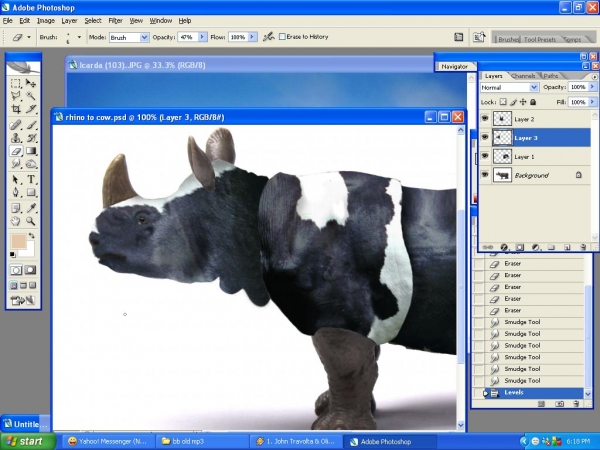Toggle lock image pixels brush icon
600x450 pixels.
point(513,102)
